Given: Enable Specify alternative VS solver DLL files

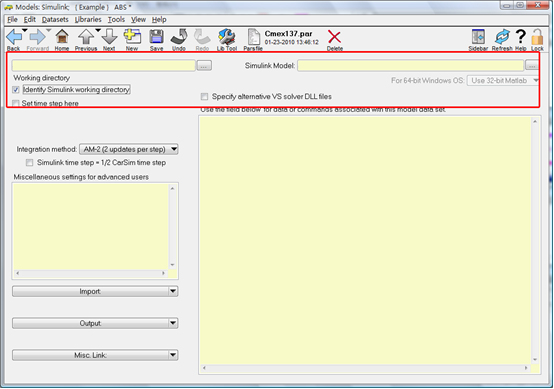Looking at the screenshot, I should 204,96.
